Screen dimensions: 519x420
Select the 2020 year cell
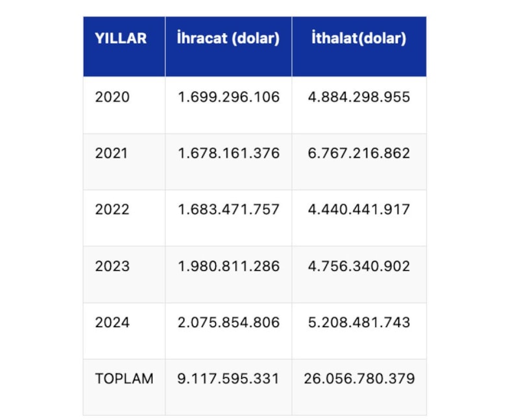[x=112, y=97]
